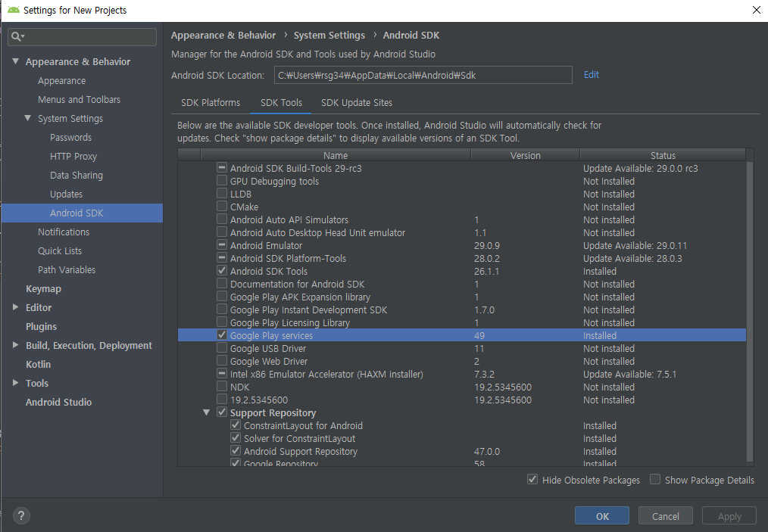Enable the LLDB checkbox
This screenshot has width=768, height=532.
222,193
